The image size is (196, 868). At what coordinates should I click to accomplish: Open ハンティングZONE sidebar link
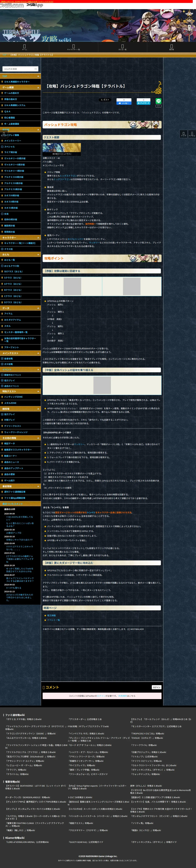click(x=14, y=397)
